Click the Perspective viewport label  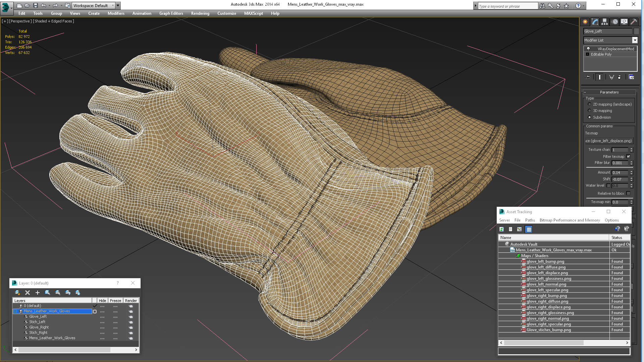coord(20,21)
